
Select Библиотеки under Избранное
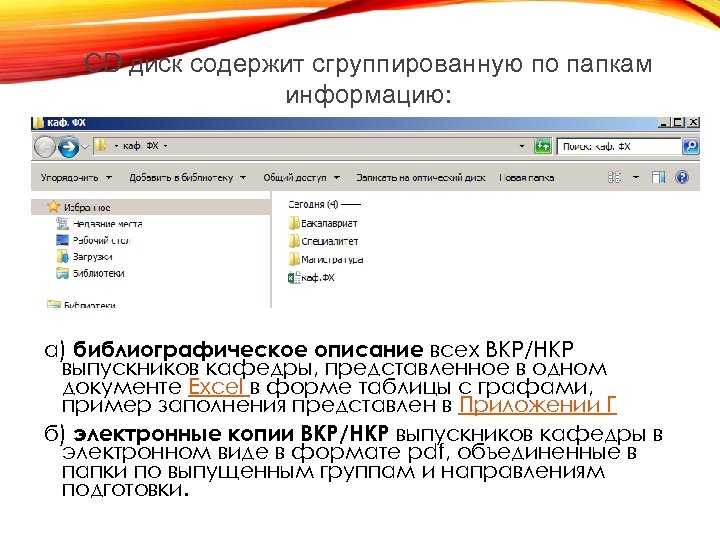[98, 273]
